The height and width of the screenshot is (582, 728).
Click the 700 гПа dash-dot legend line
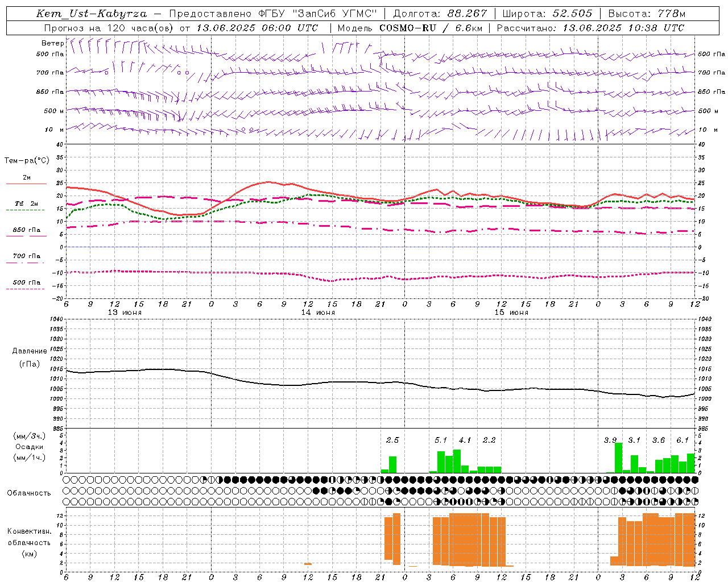point(25,263)
